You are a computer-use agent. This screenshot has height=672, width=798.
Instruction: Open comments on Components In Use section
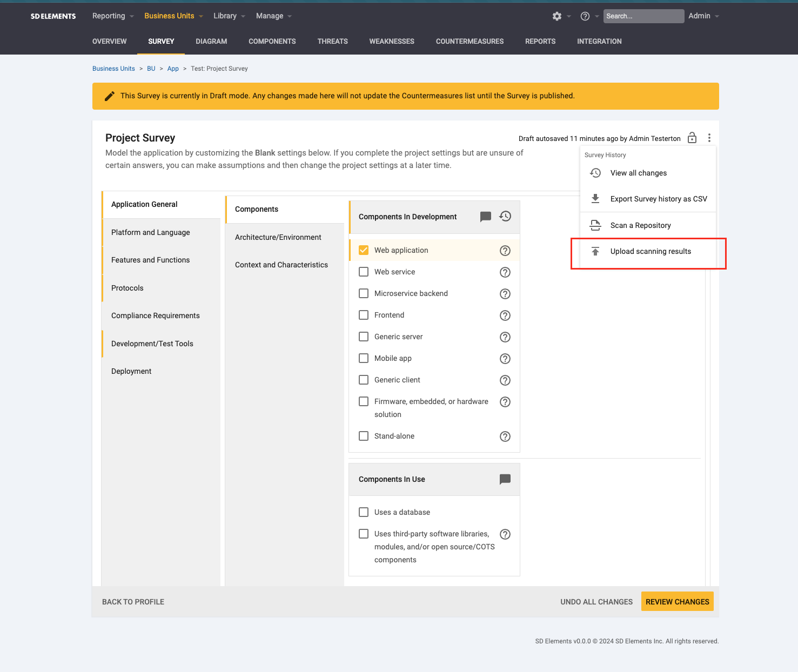coord(505,479)
